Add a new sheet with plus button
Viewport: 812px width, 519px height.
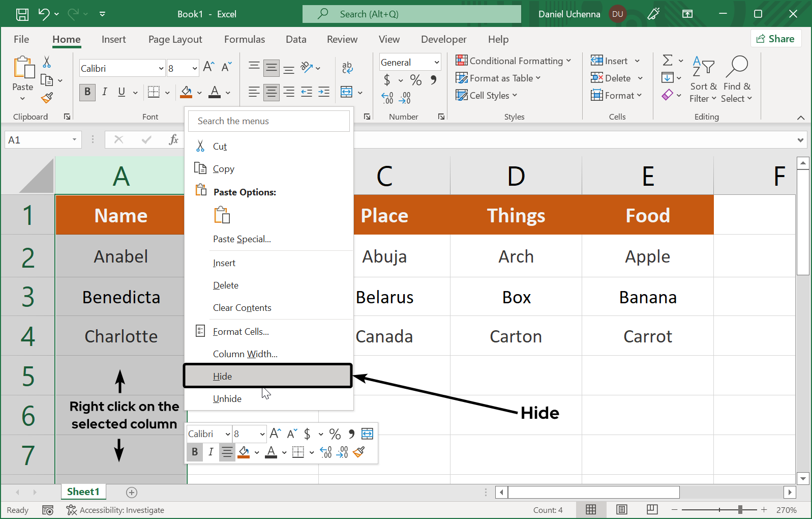coord(132,492)
